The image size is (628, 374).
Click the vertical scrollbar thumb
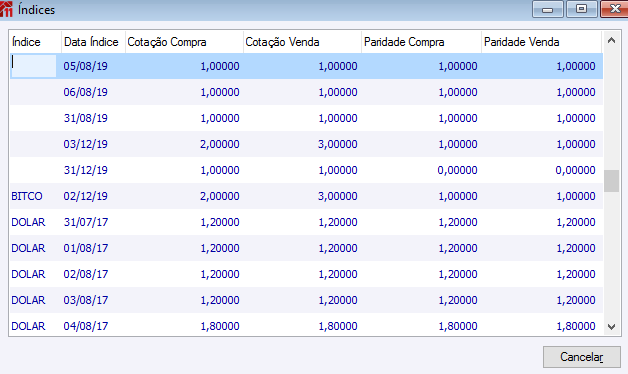pos(611,181)
